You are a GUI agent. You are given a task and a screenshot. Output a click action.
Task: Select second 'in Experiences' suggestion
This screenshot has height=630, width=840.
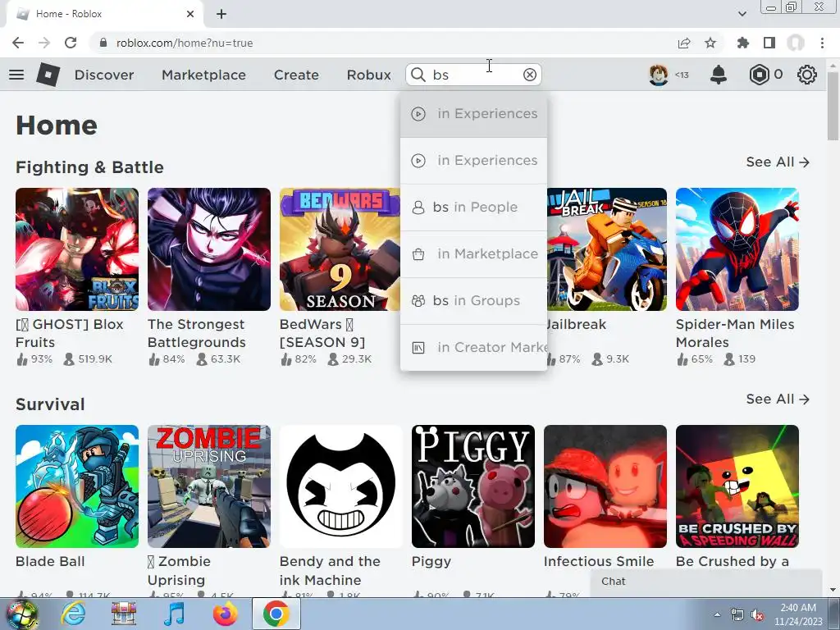pyautogui.click(x=473, y=160)
